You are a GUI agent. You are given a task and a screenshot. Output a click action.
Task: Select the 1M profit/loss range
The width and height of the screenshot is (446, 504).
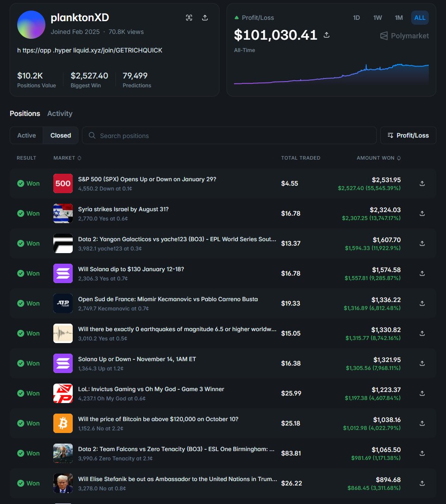399,18
